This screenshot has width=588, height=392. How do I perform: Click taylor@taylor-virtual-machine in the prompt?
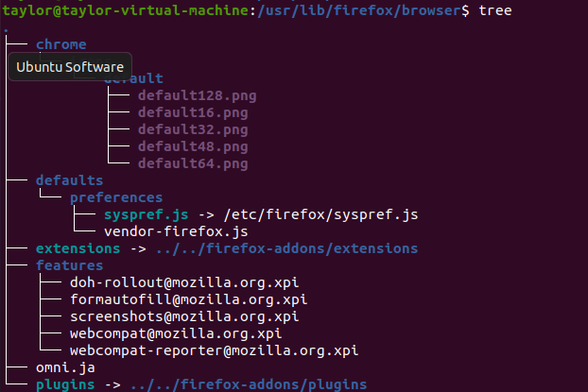125,10
